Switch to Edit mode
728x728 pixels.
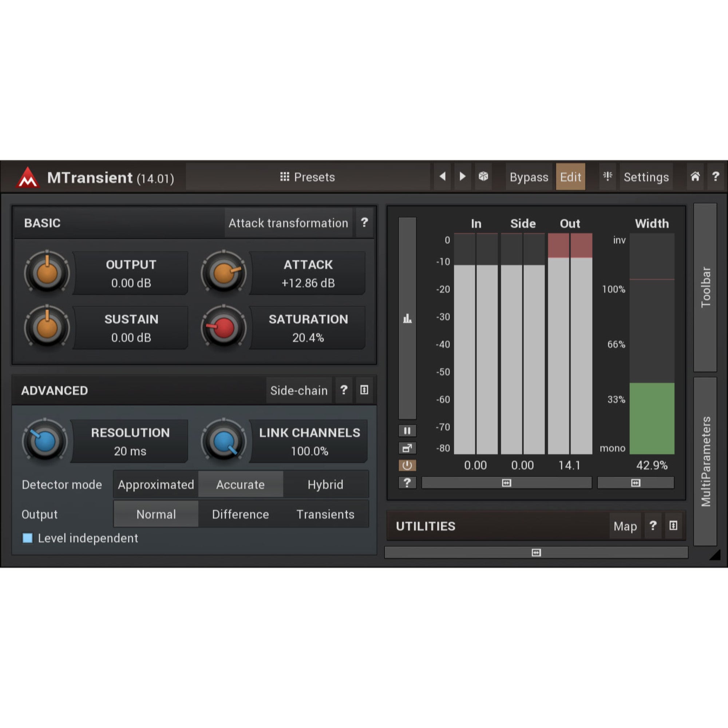tap(570, 177)
